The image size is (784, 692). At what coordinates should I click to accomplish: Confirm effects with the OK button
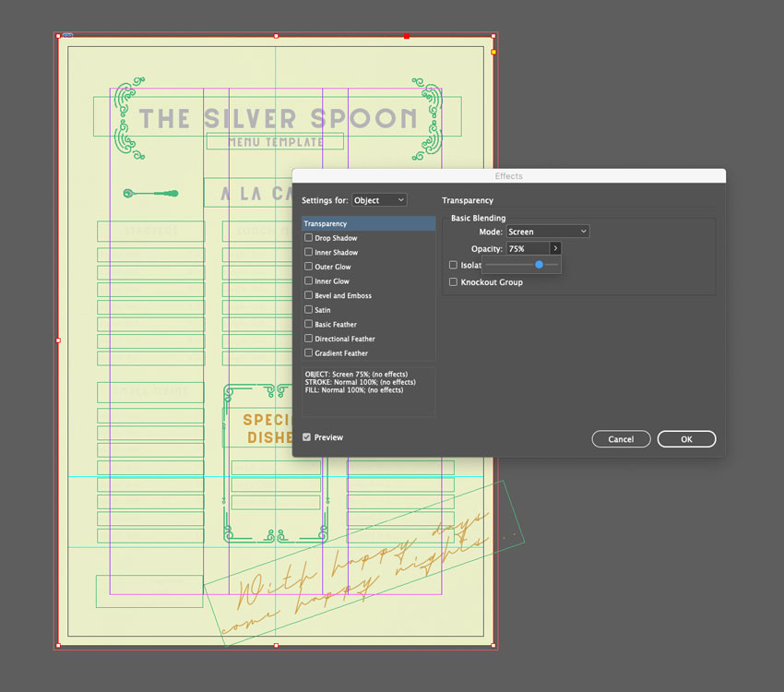[x=686, y=439]
